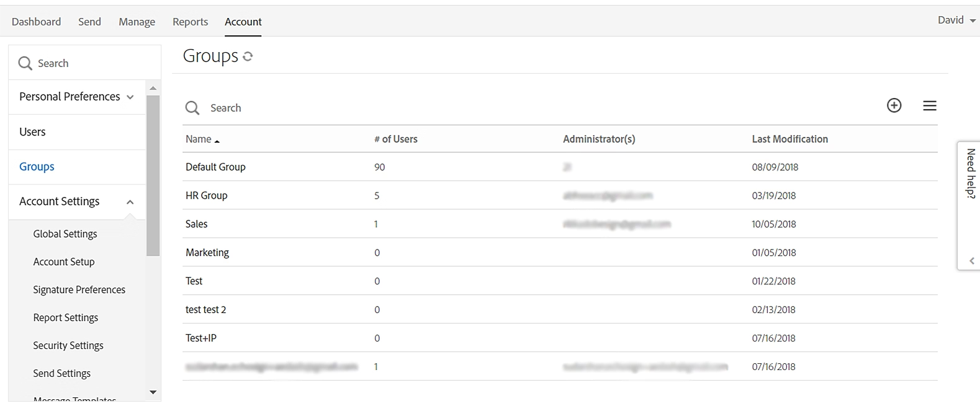The image size is (980, 411).
Task: Open the David user dropdown
Action: click(956, 20)
